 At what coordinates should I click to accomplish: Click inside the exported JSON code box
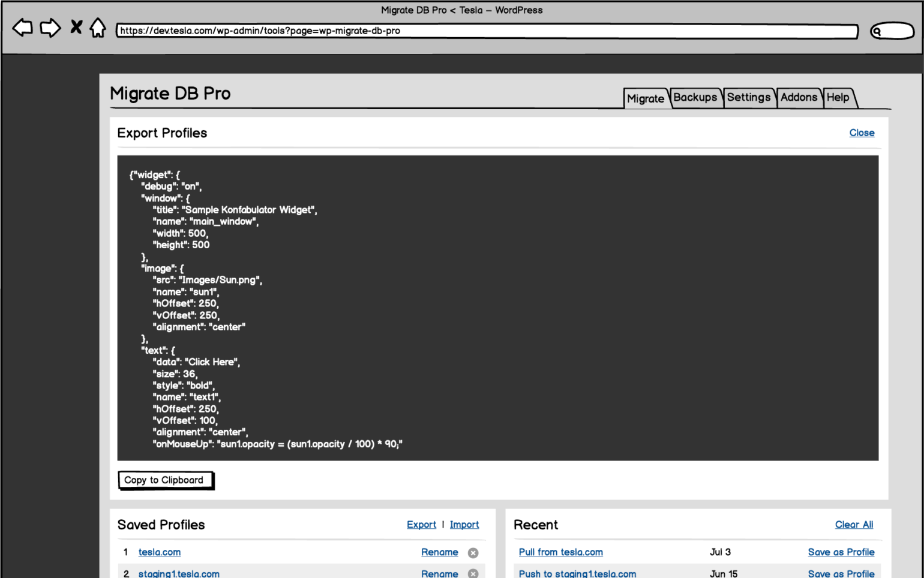tap(498, 308)
